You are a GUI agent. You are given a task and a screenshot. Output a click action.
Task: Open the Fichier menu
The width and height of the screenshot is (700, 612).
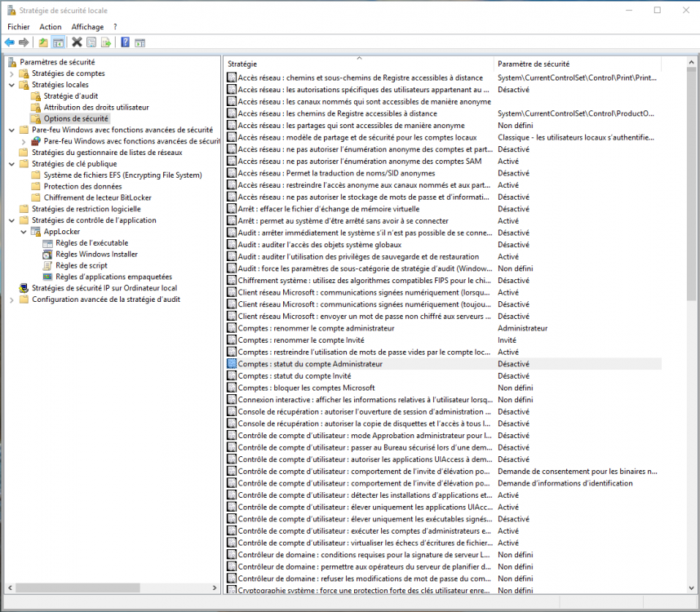(18, 27)
